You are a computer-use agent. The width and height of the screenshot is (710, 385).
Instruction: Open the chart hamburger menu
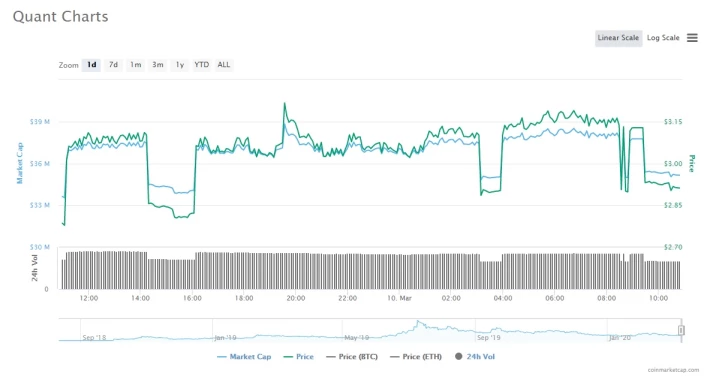(692, 38)
